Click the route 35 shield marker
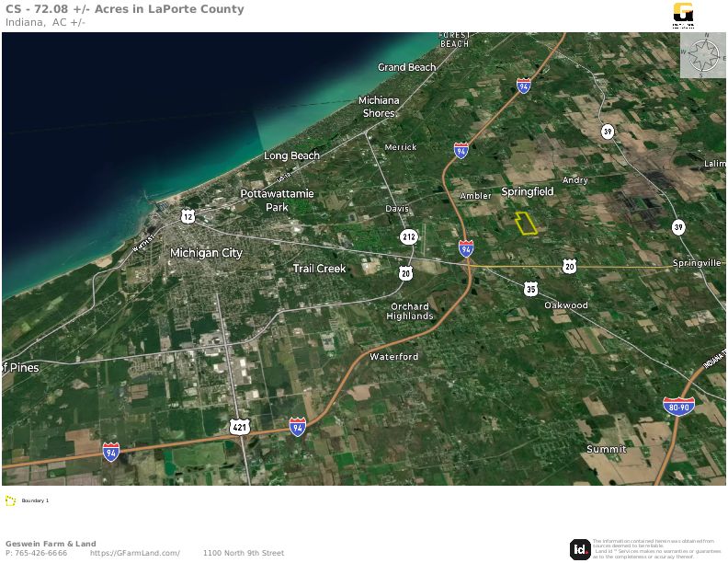The width and height of the screenshot is (728, 563). tap(530, 289)
